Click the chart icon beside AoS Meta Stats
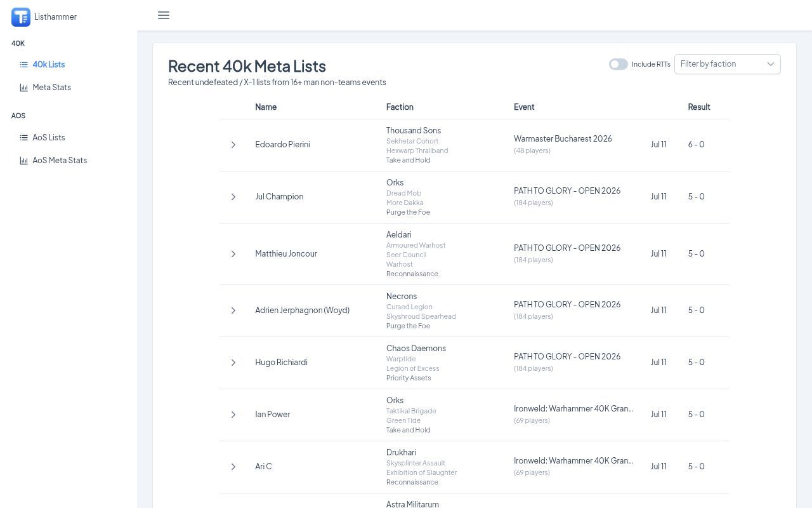The height and width of the screenshot is (508, 812). pyautogui.click(x=23, y=160)
